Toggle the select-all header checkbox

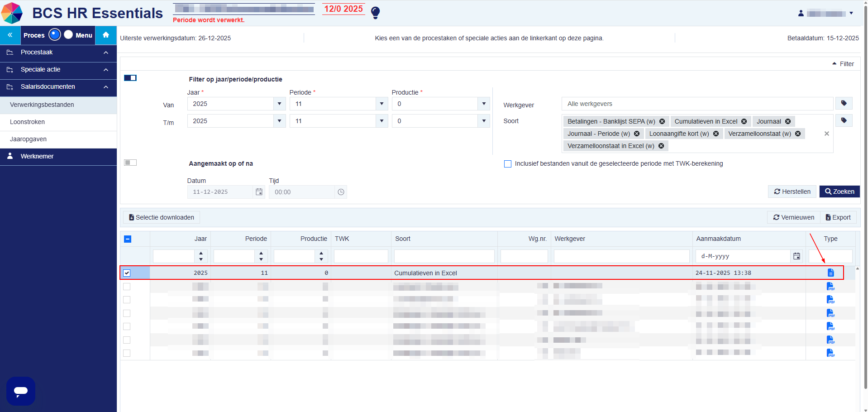(128, 239)
